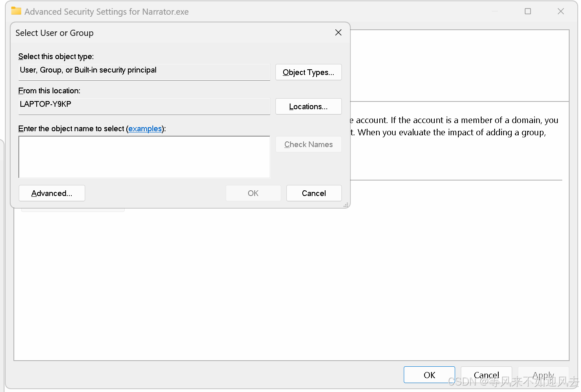
Task: Open the examples link
Action: point(145,129)
